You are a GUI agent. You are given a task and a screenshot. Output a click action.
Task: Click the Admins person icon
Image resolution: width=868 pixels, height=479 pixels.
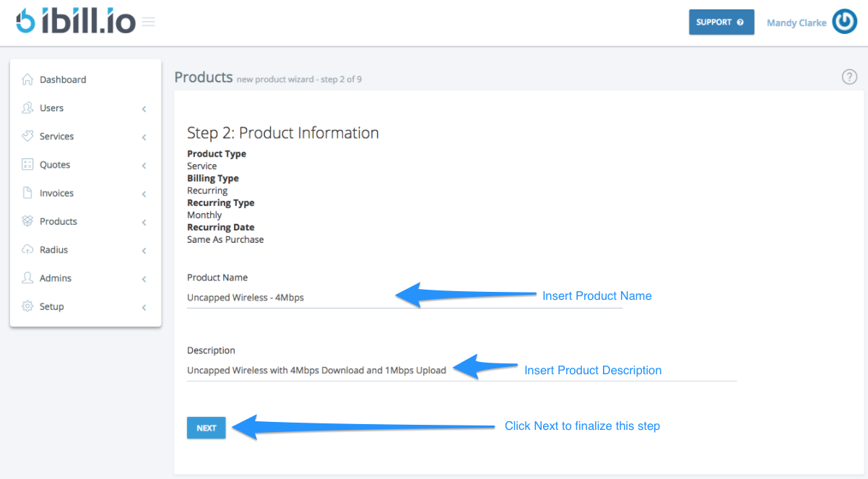27,277
